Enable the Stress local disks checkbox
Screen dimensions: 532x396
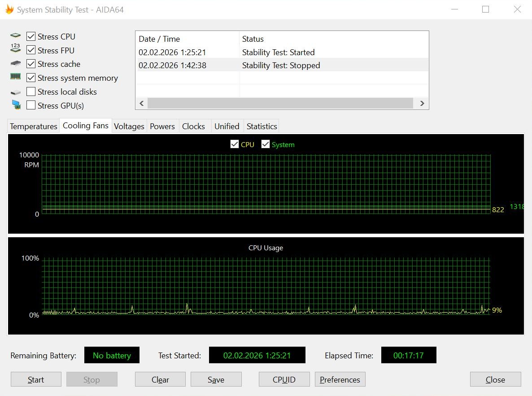coord(31,91)
